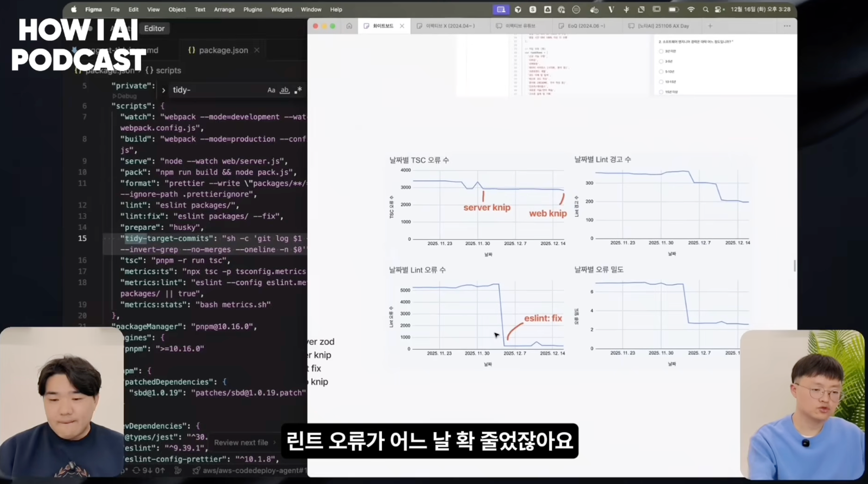Click the V icon in the menu bar
Image resolution: width=868 pixels, height=484 pixels.
click(611, 9)
